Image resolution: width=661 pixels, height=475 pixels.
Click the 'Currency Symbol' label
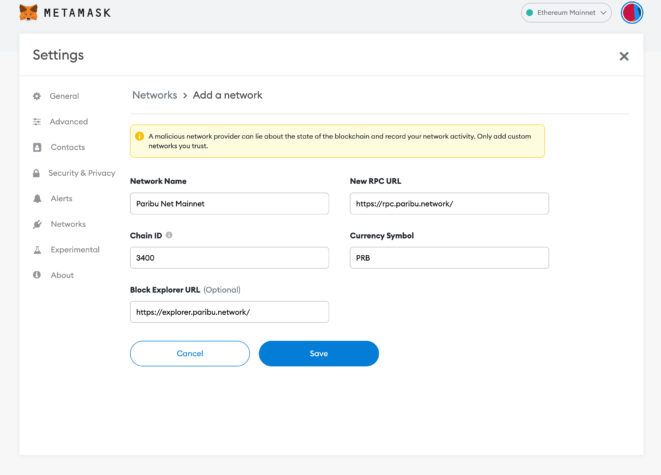(382, 236)
